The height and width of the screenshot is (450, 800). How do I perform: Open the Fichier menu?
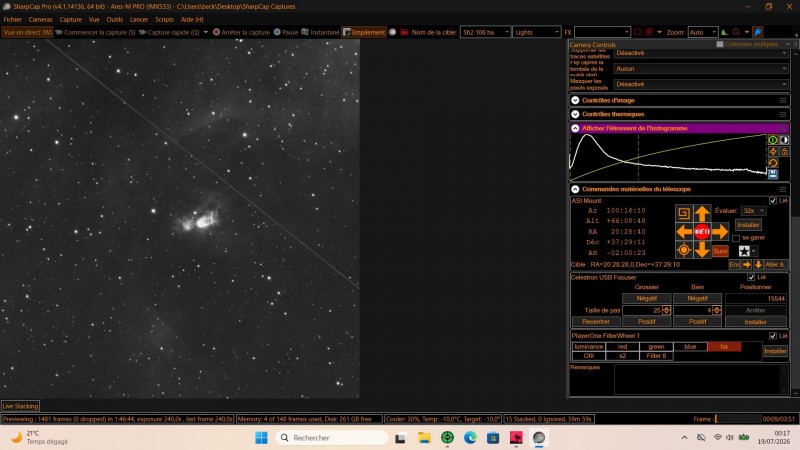tap(13, 19)
